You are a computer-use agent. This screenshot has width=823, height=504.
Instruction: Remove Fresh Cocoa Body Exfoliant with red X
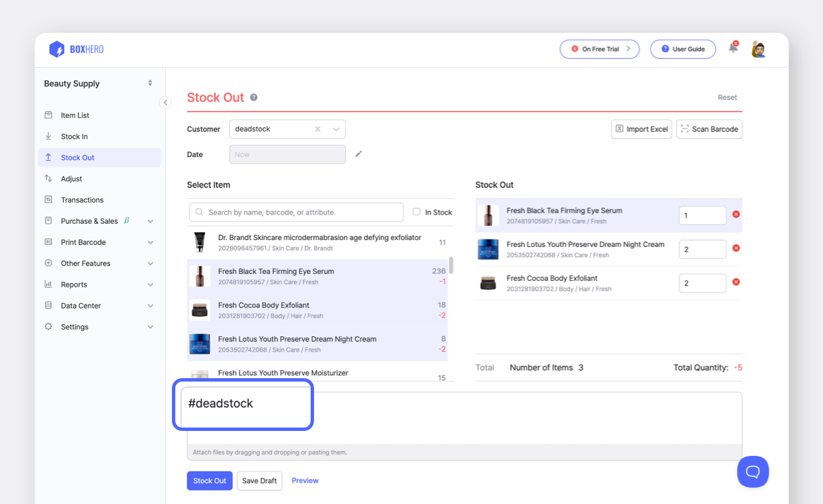pyautogui.click(x=736, y=282)
